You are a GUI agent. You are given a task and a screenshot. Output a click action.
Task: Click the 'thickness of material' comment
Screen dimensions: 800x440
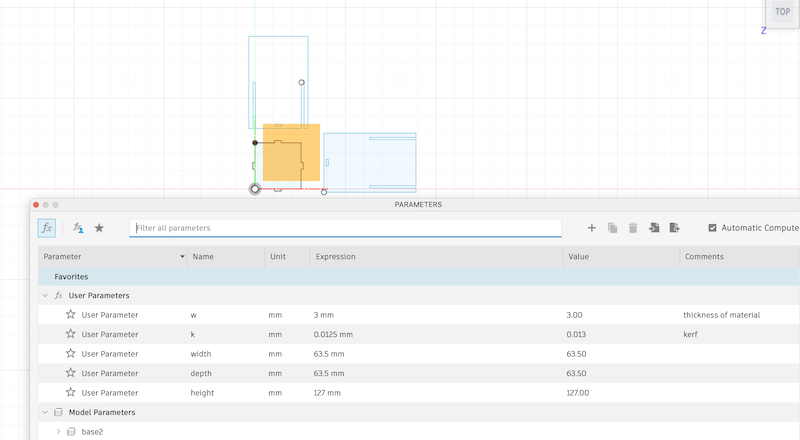point(721,315)
